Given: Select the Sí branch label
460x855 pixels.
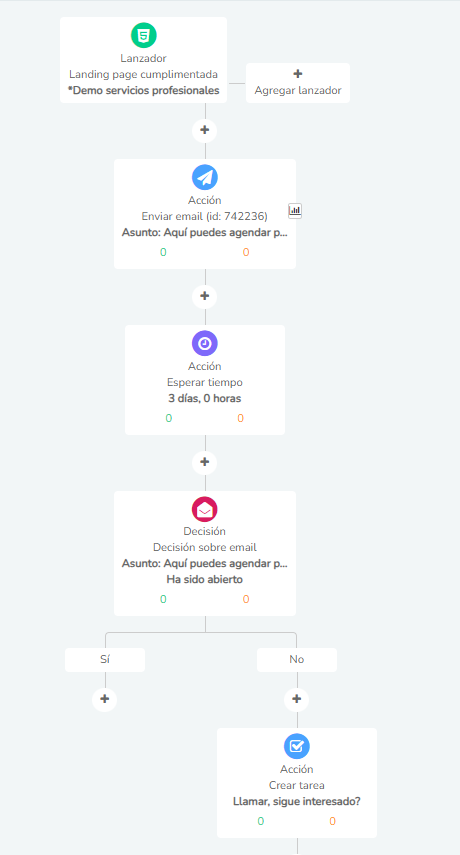Looking at the screenshot, I should point(105,660).
